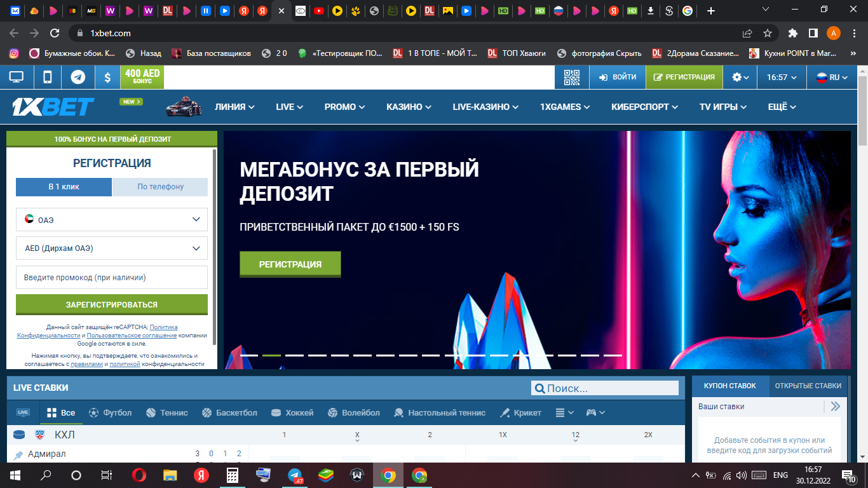This screenshot has height=488, width=868.
Task: Expand the 1XGAMES menu
Action: tap(565, 107)
